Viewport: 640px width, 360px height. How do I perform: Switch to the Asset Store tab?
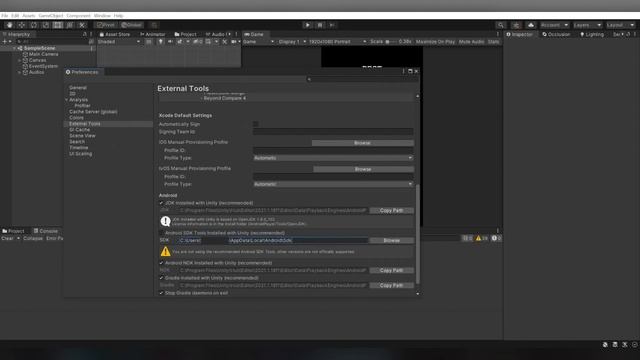tap(115, 34)
